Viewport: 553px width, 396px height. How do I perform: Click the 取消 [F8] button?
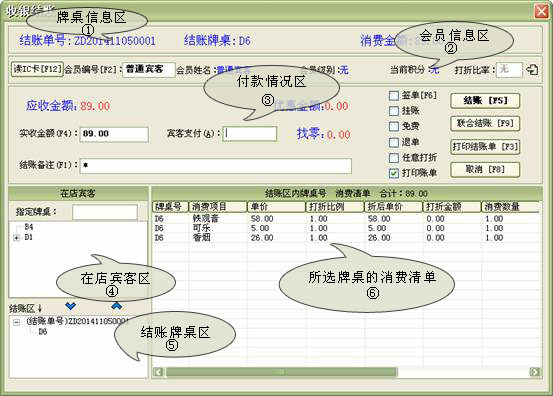coord(485,170)
